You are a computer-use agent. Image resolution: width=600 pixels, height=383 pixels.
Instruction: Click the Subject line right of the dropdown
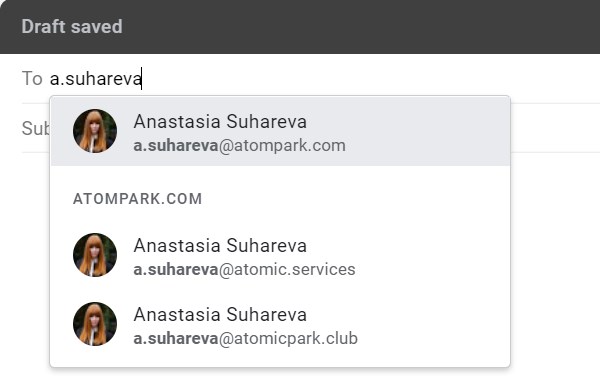coord(555,128)
